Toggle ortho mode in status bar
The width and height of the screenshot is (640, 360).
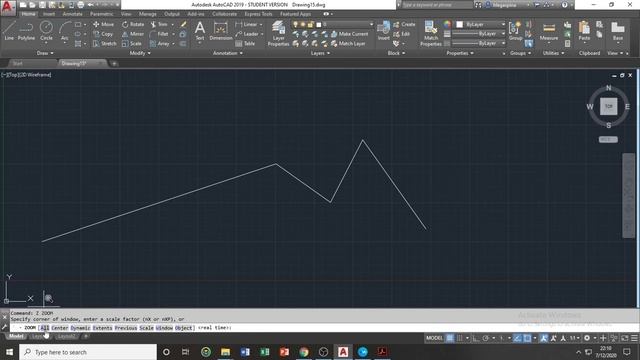coord(476,338)
